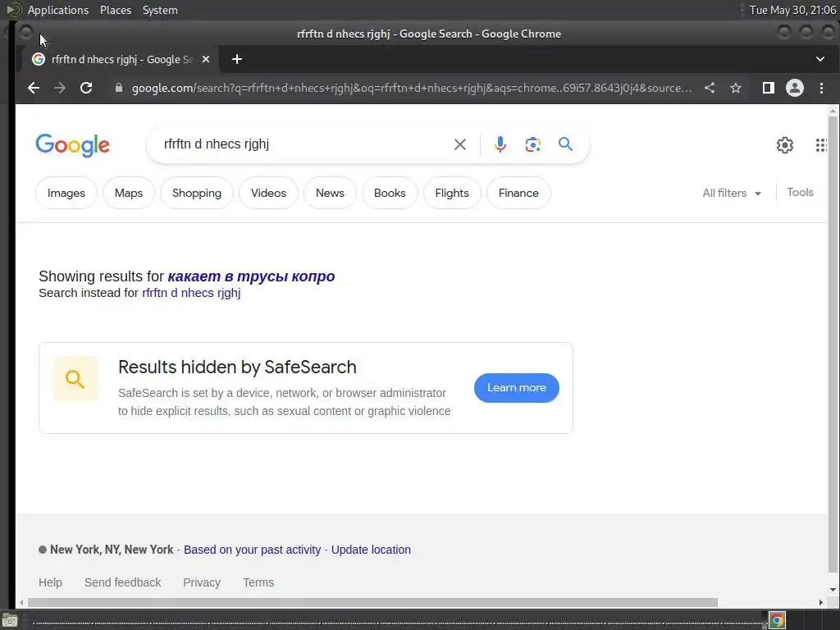This screenshot has width=840, height=630.
Task: Open Based on your past activity link
Action: point(253,550)
